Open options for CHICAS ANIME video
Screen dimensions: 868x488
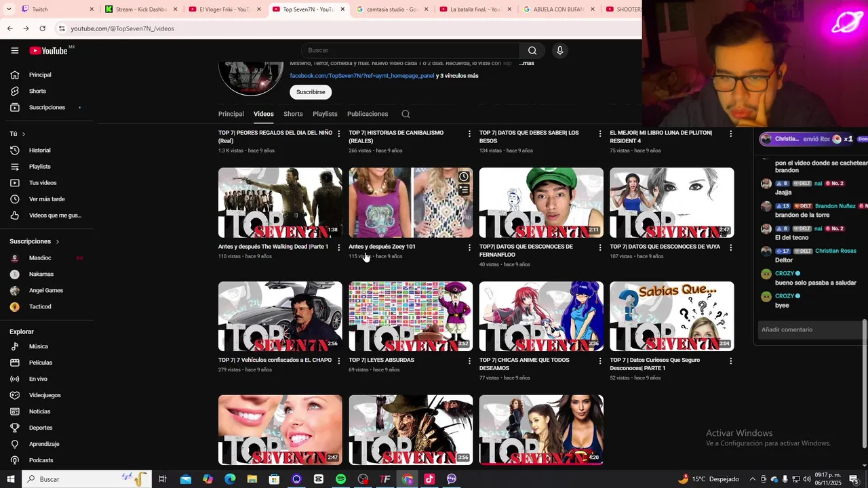599,361
